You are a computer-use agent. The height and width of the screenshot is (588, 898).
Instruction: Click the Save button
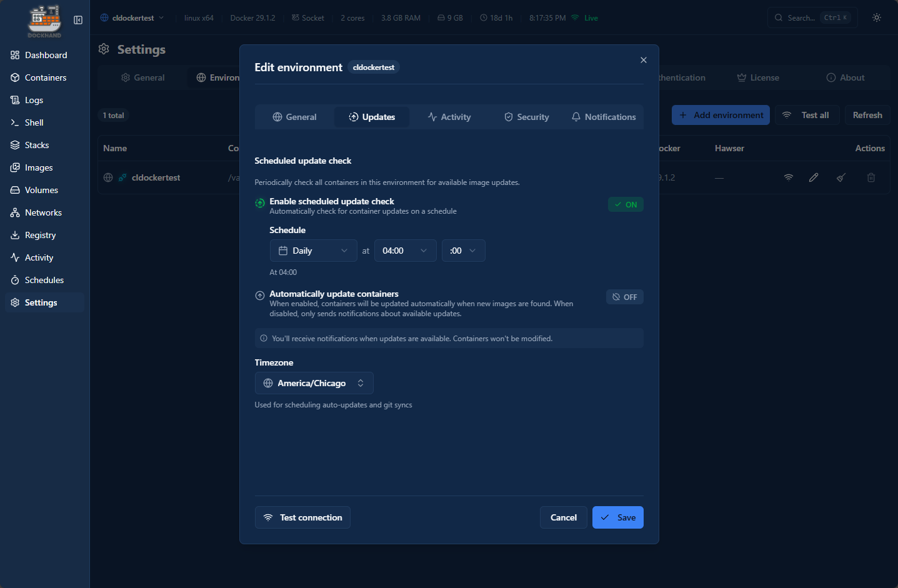[617, 517]
